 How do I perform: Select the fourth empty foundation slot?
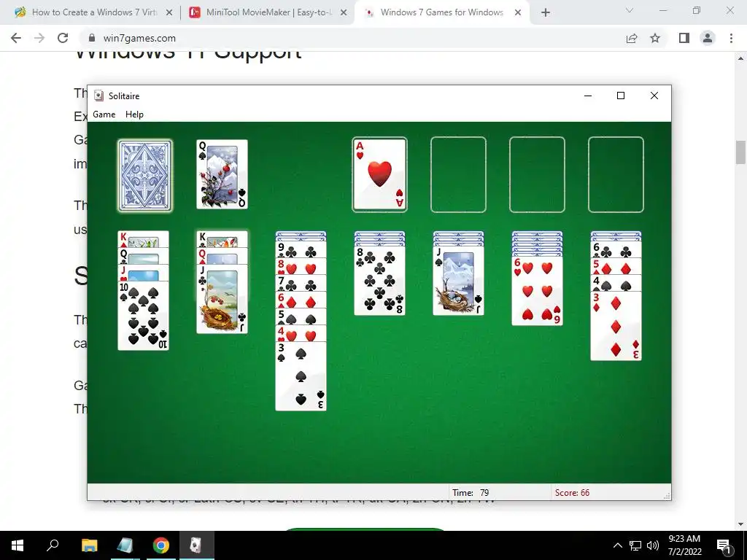pos(616,174)
